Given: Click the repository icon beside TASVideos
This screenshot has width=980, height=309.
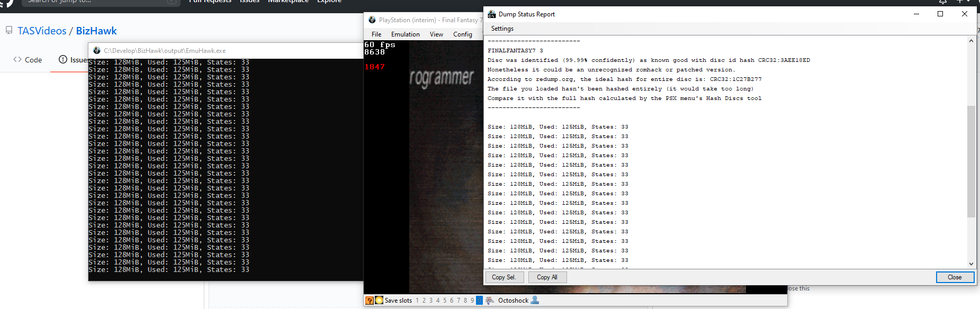Looking at the screenshot, I should [9, 31].
